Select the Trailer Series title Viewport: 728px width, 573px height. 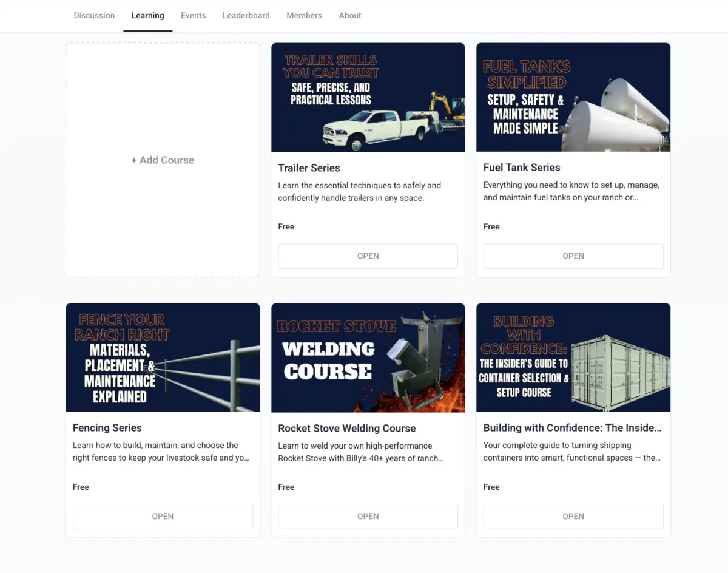point(309,168)
